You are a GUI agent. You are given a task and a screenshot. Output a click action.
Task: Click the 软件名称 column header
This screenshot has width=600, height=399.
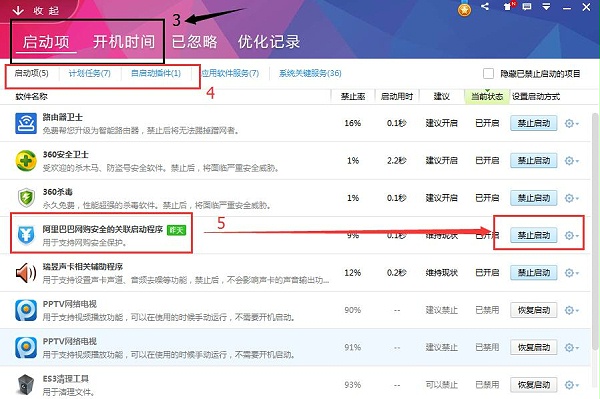(x=31, y=96)
